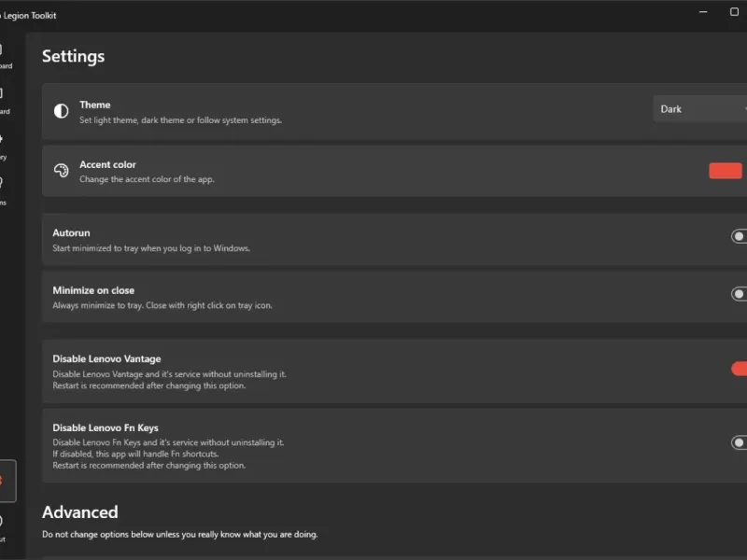Open the Dashboard page from the sidebar

[4, 54]
